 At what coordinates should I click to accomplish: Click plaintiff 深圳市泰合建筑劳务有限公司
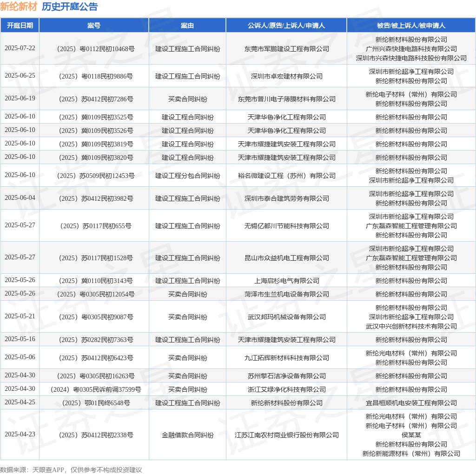coord(286,198)
